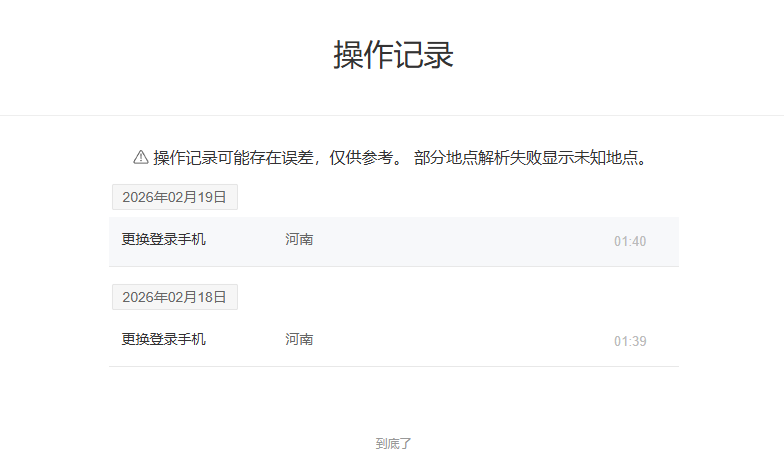This screenshot has width=784, height=476.
Task: Click 更换登录手机 in the 01:40 row
Action: pos(164,240)
